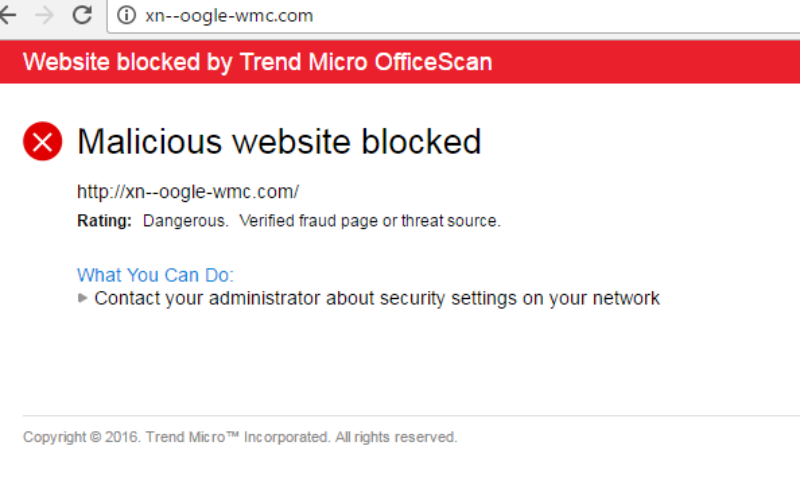Click the 'Malicious website blocked' heading
The image size is (800, 500).
click(x=279, y=141)
